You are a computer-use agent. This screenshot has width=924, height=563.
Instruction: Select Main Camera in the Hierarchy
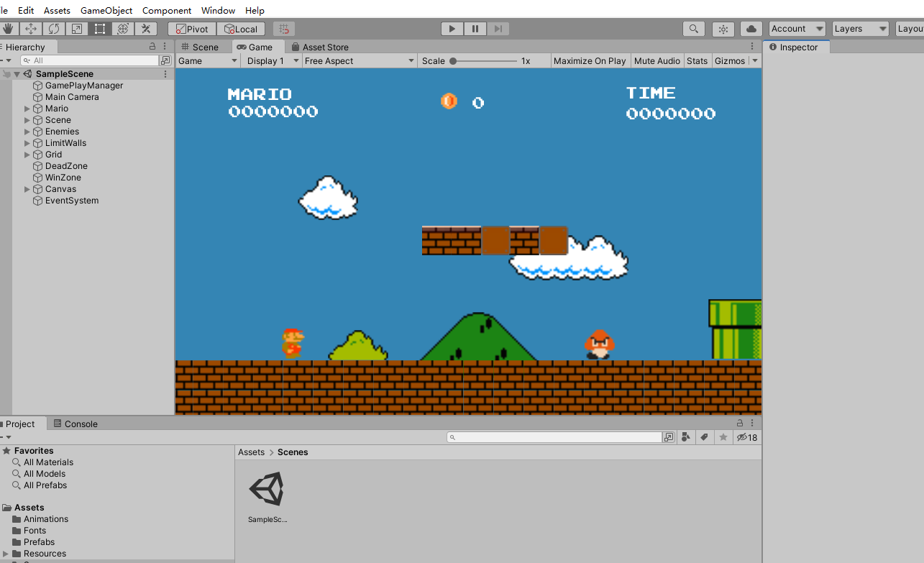[72, 97]
